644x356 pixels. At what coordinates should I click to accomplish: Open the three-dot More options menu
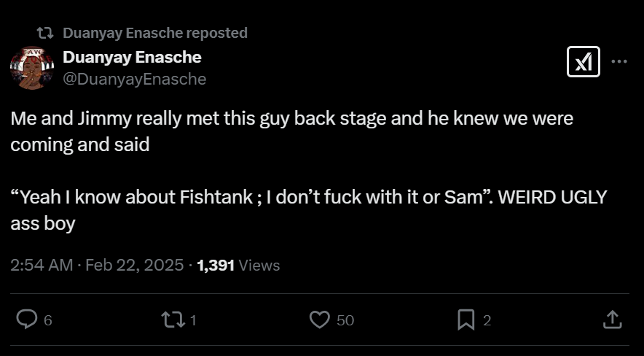pyautogui.click(x=619, y=62)
